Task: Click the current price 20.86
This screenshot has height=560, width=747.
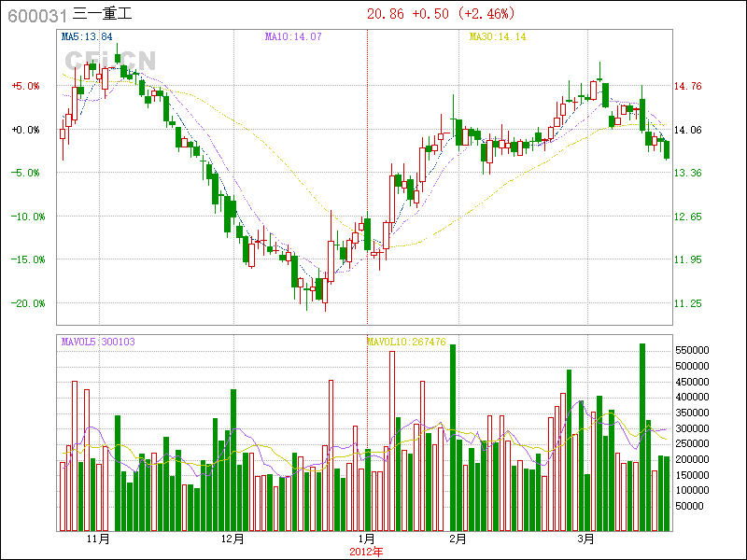Action: (386, 14)
